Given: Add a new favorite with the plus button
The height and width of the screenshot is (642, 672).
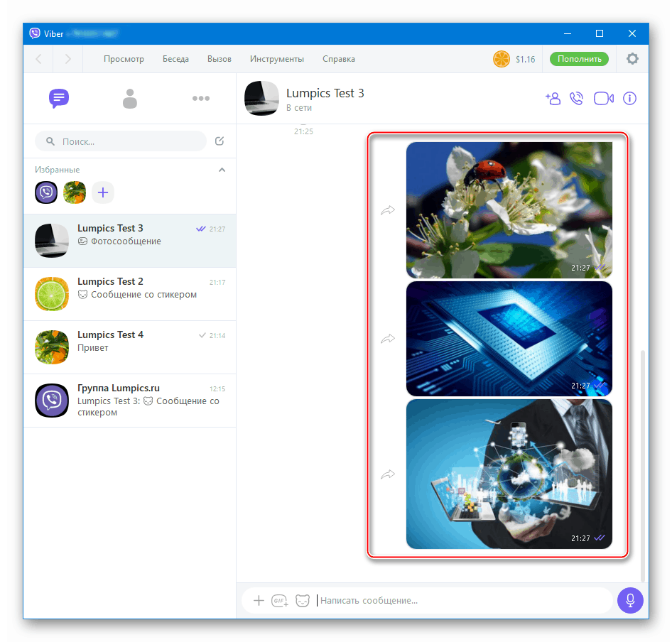Looking at the screenshot, I should coord(102,192).
